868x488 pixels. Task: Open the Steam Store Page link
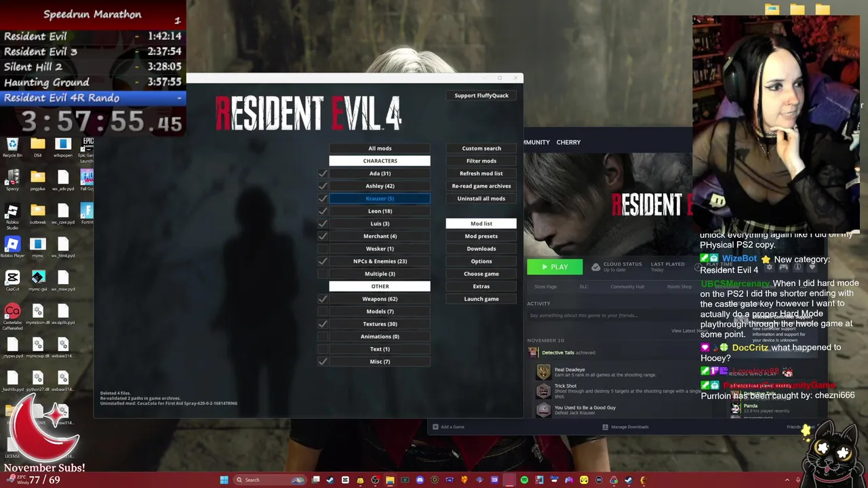click(545, 287)
